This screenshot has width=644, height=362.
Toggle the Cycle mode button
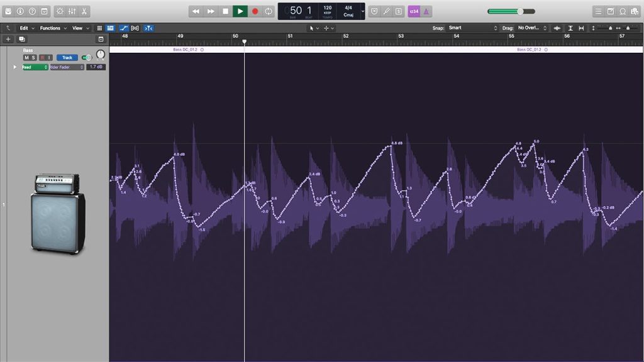269,11
